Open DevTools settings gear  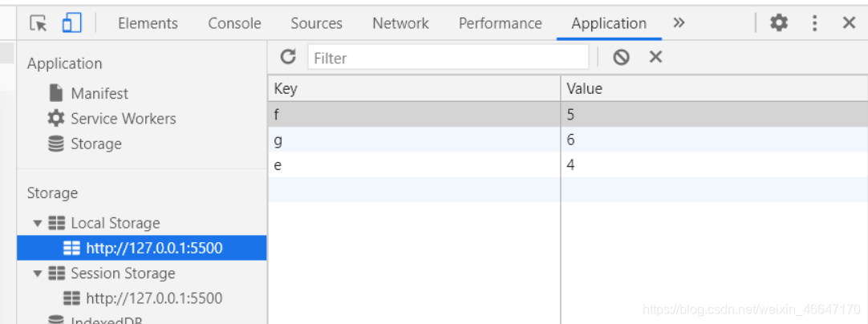point(778,23)
